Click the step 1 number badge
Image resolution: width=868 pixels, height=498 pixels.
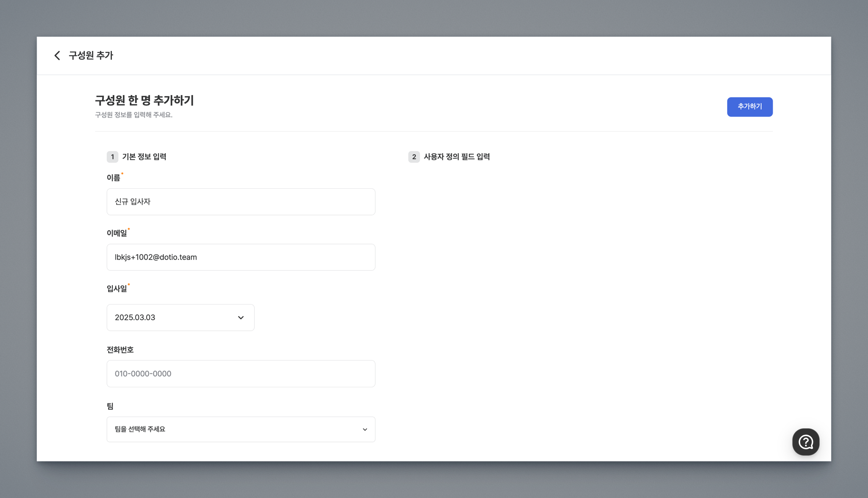click(112, 157)
